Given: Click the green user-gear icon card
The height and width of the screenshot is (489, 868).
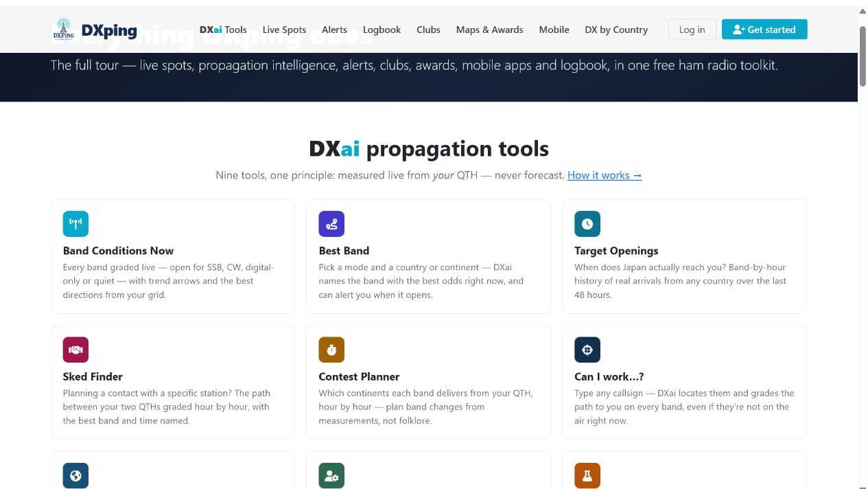Looking at the screenshot, I should click(x=331, y=475).
